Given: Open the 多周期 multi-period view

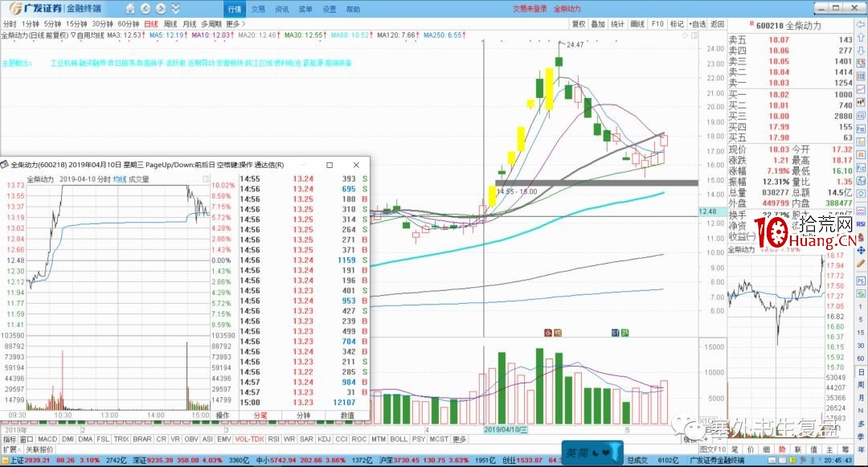Looking at the screenshot, I should click(211, 24).
